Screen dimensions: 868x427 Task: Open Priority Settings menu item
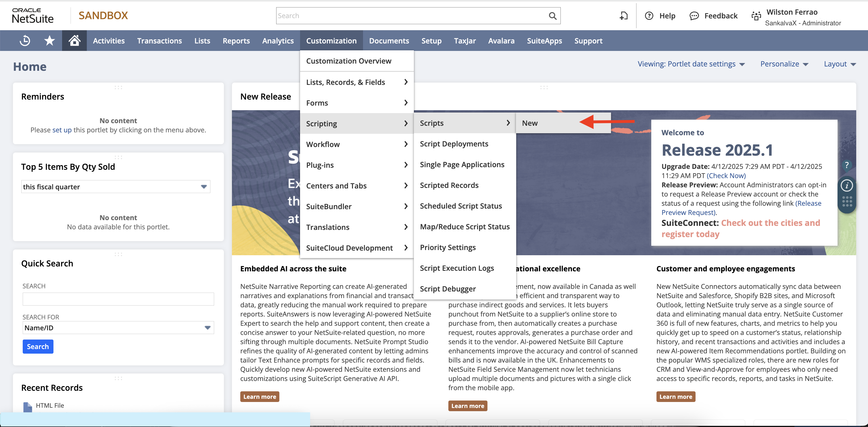tap(465, 247)
